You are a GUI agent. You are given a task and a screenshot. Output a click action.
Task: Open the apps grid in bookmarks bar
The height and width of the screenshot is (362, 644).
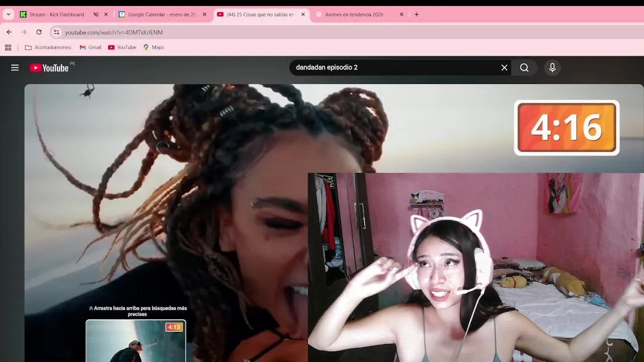tap(8, 47)
